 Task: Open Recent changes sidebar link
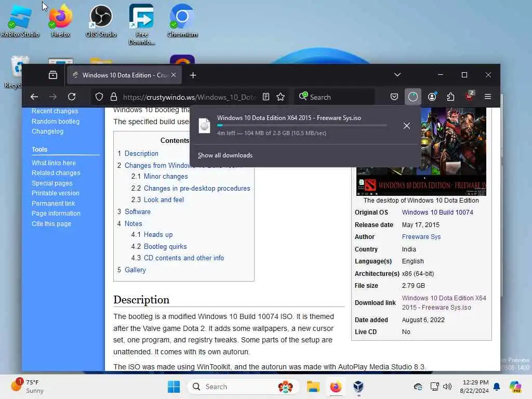click(55, 111)
